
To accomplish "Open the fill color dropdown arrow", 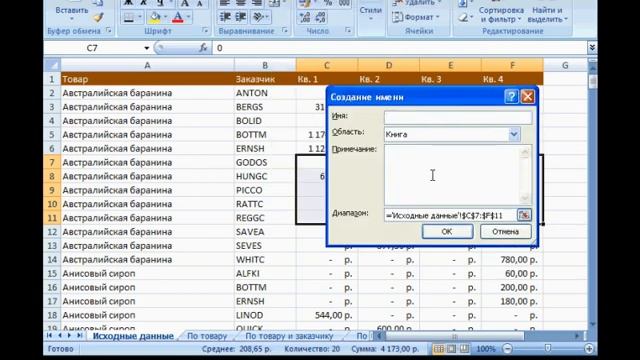I will pyautogui.click(x=165, y=18).
